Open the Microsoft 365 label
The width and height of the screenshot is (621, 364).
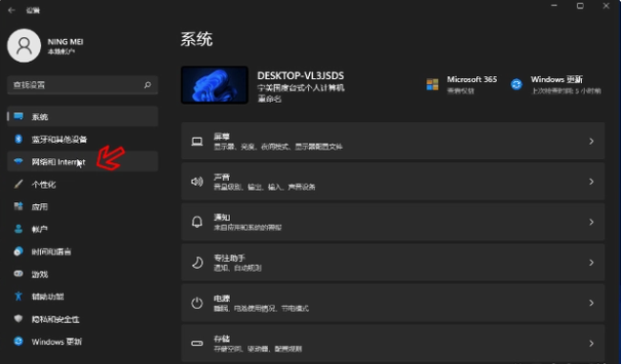[x=471, y=79]
